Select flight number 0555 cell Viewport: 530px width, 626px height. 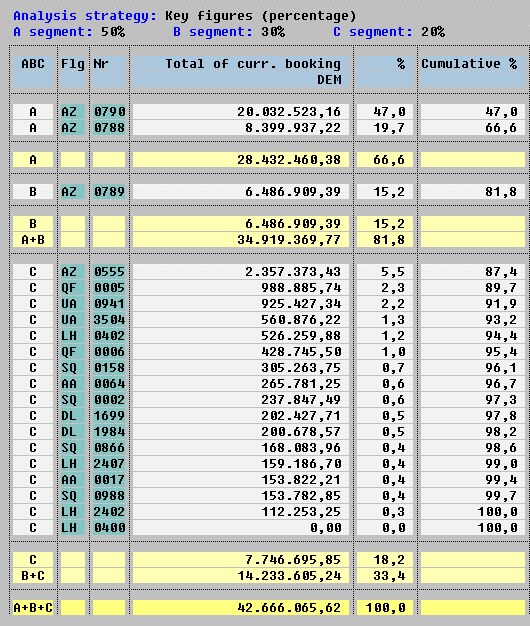tap(109, 272)
